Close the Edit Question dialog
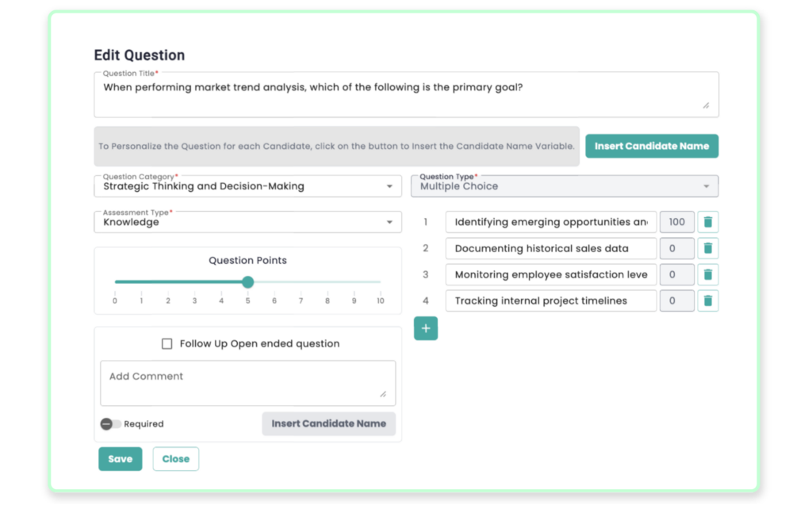 tap(176, 459)
